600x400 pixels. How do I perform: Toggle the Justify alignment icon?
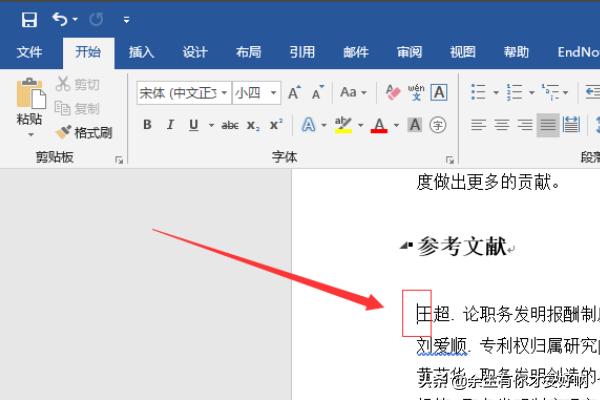[548, 125]
